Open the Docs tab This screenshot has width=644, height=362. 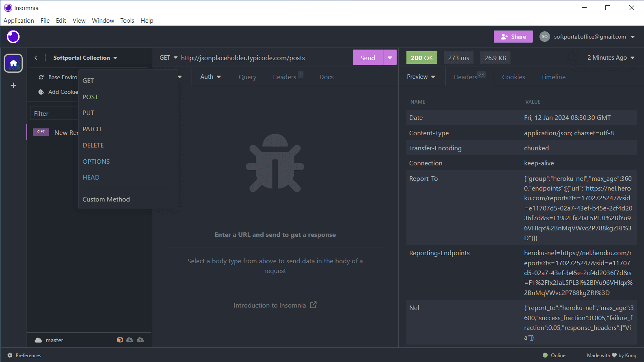point(326,77)
